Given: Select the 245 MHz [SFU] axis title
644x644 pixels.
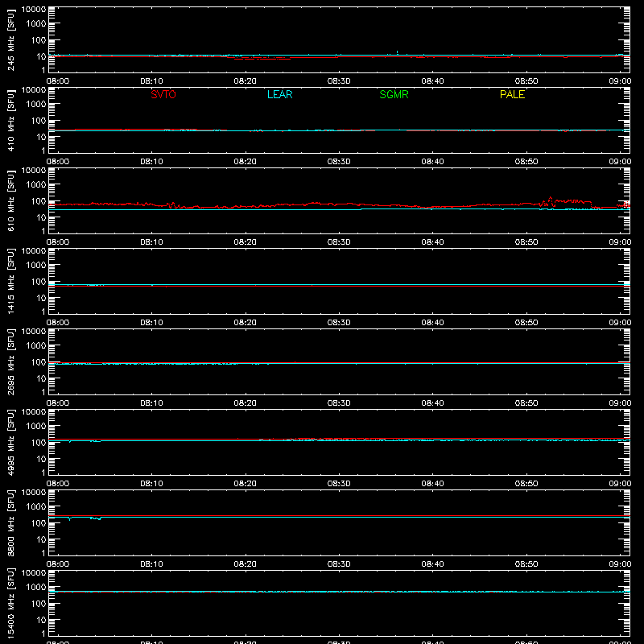Looking at the screenshot, I should pyautogui.click(x=10, y=39).
